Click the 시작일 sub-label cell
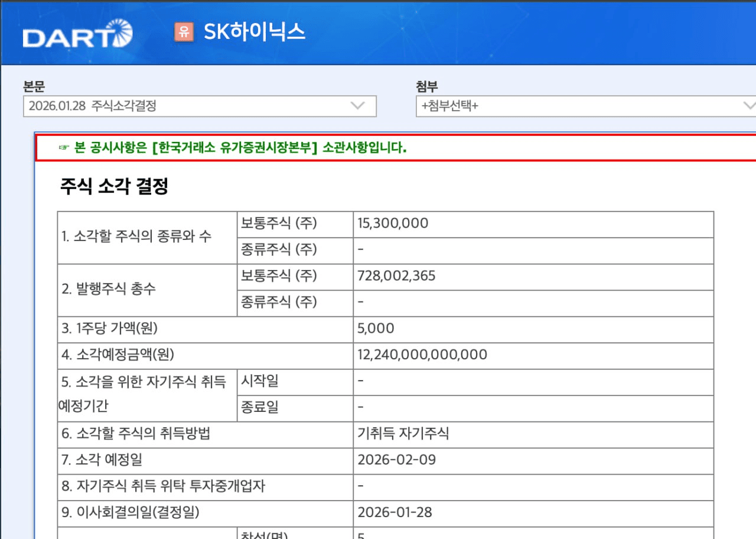The height and width of the screenshot is (539, 756). [x=259, y=381]
